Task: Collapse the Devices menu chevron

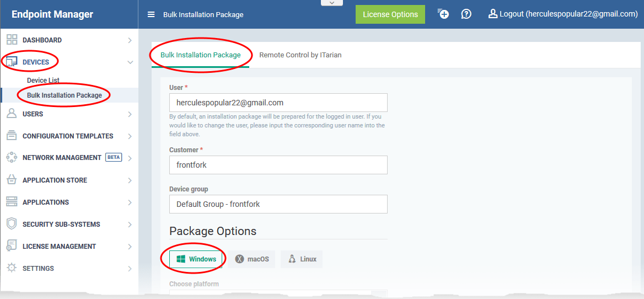Action: point(130,62)
